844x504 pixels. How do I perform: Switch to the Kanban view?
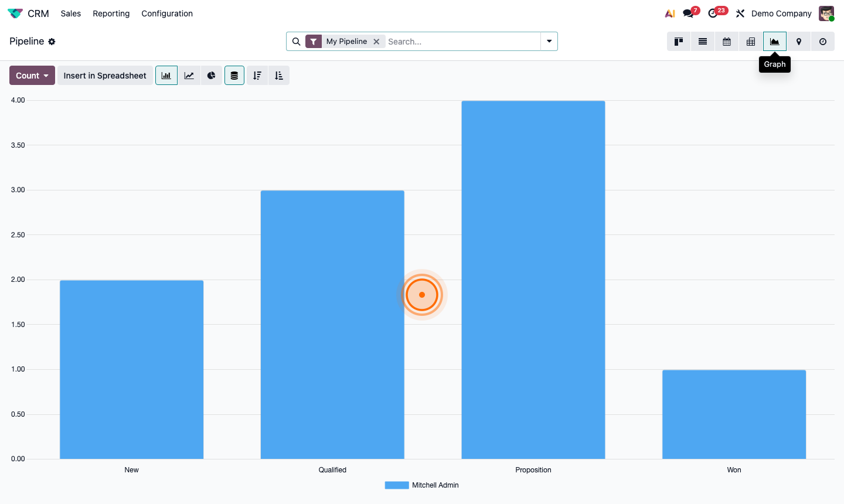coord(679,41)
